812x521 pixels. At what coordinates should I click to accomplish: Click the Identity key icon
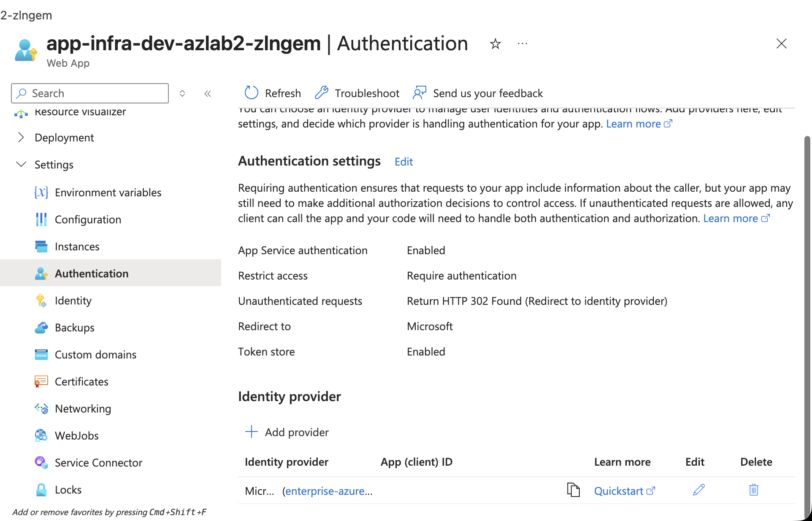click(x=41, y=301)
